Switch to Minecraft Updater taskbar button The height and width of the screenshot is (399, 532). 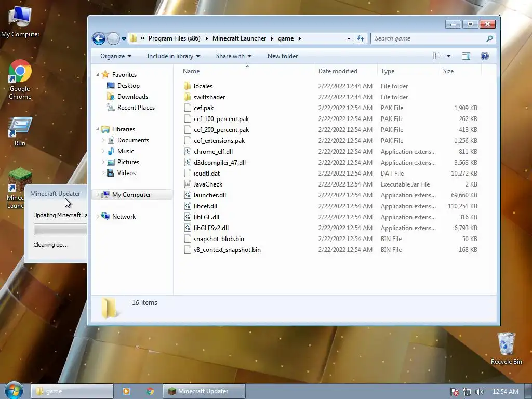tap(204, 391)
